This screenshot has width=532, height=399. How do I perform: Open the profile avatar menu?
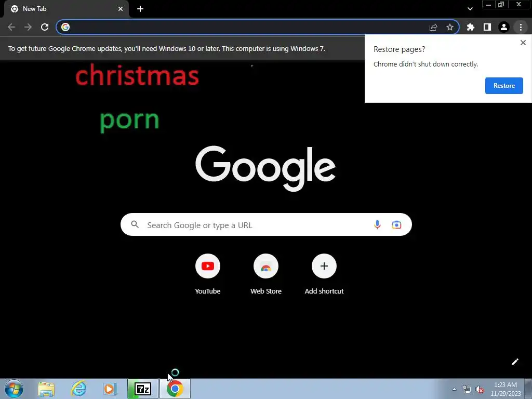point(504,27)
